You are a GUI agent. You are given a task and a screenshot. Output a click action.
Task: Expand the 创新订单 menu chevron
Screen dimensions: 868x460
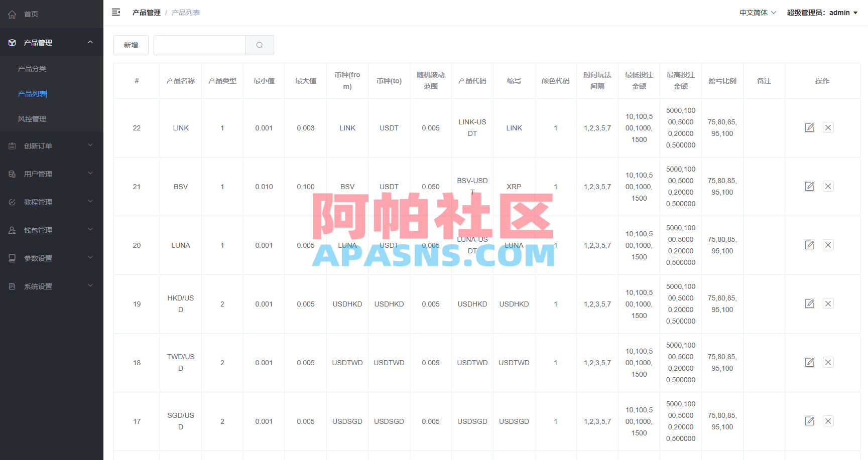point(90,145)
